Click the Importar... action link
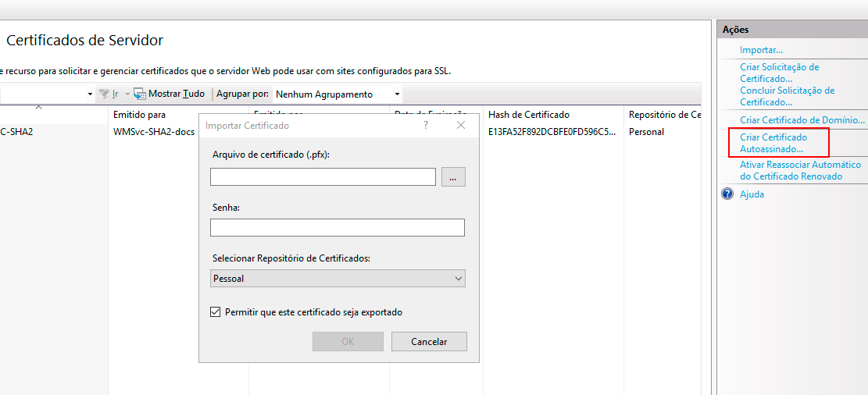The height and width of the screenshot is (395, 868). click(761, 50)
